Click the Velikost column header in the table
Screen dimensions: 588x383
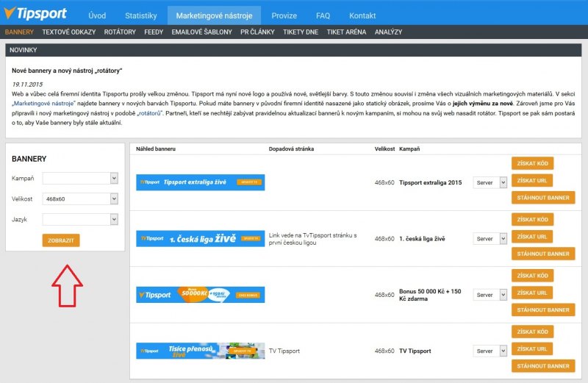click(384, 149)
